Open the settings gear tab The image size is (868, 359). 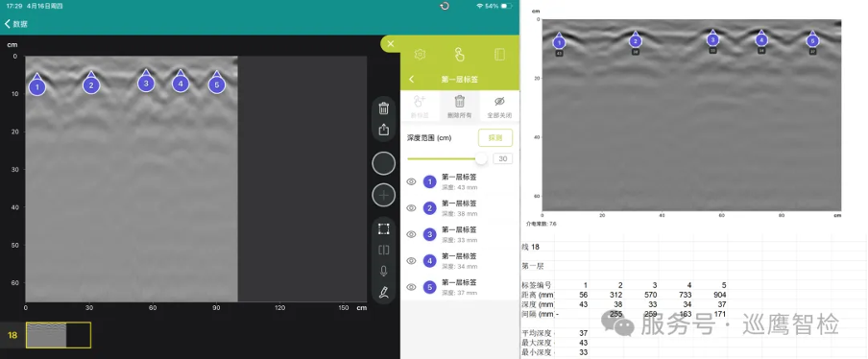tap(420, 54)
